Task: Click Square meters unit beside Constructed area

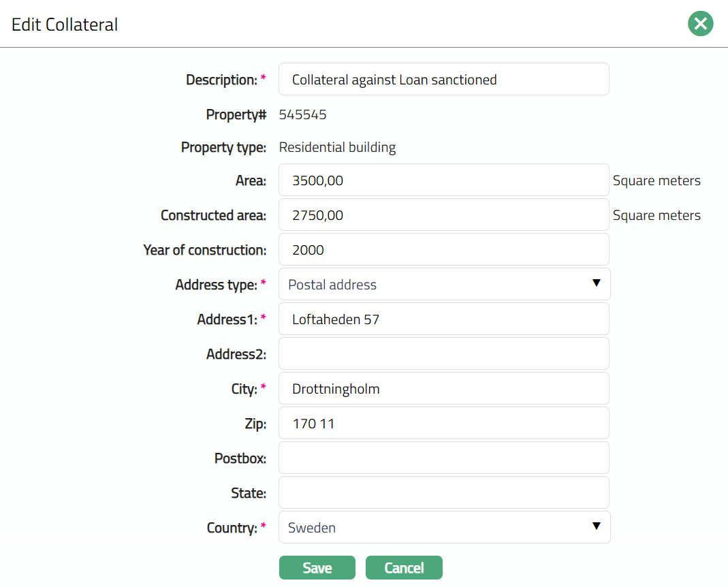Action: pos(656,216)
